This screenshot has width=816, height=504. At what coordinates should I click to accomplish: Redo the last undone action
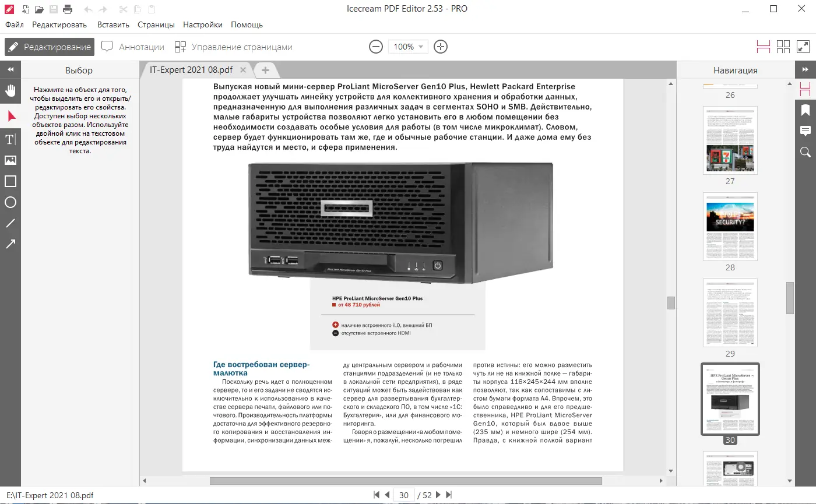pos(103,9)
